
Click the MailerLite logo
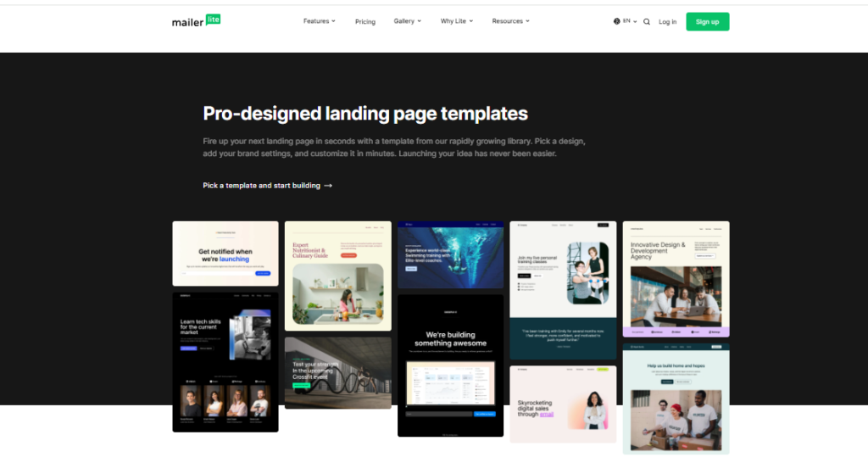[x=196, y=21]
